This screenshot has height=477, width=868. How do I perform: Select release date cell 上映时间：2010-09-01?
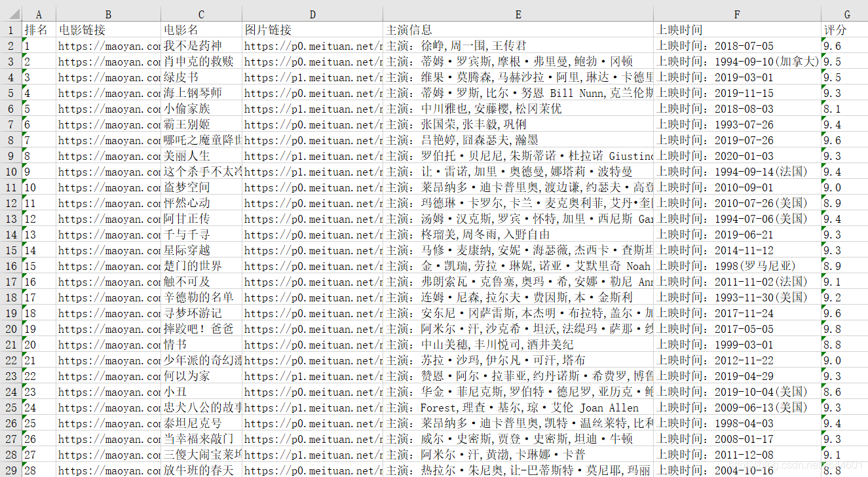tap(737, 187)
